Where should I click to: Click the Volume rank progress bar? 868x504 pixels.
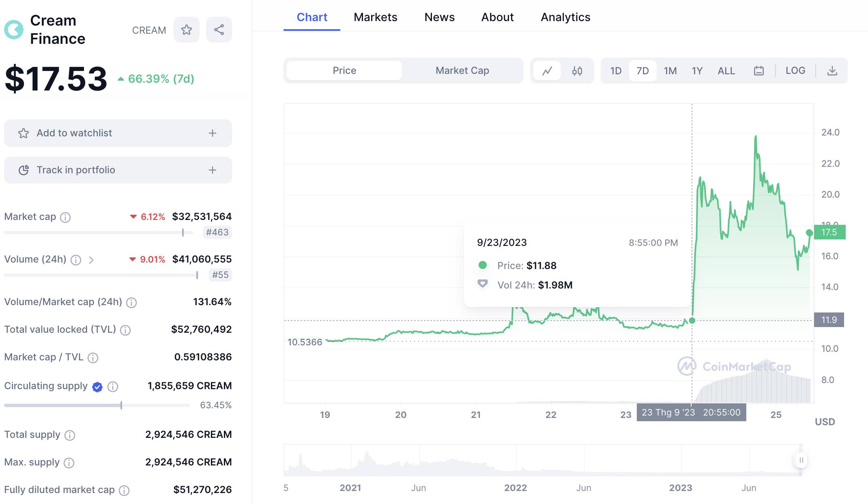pos(101,275)
